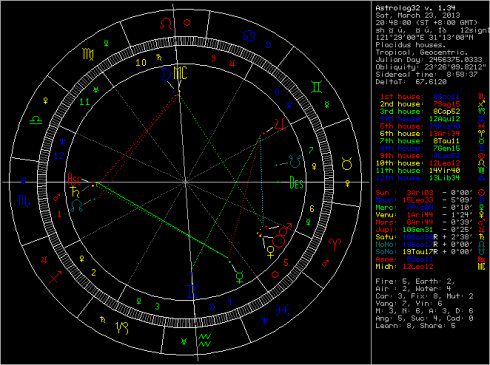Click the blue Moon crescent beside MC
Screen dimensions: 490x365
click(x=165, y=74)
